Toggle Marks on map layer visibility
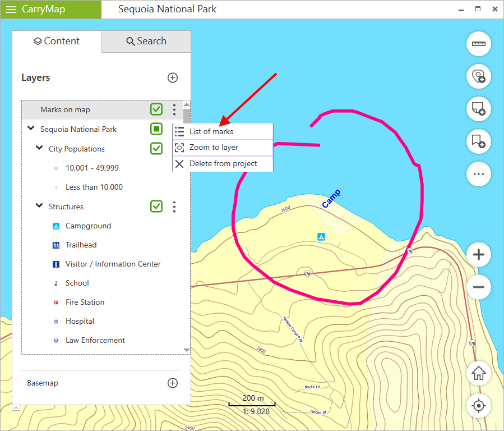Image resolution: width=504 pixels, height=431 pixels. pos(156,109)
